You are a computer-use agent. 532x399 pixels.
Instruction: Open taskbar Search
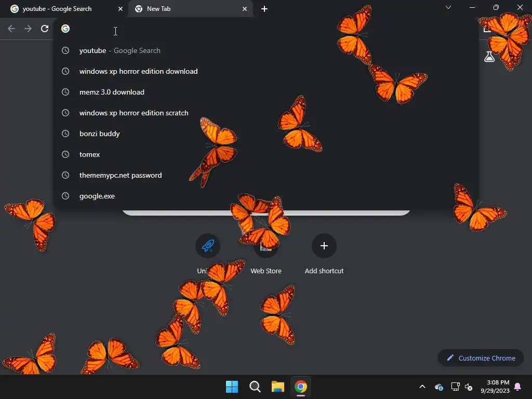point(255,387)
